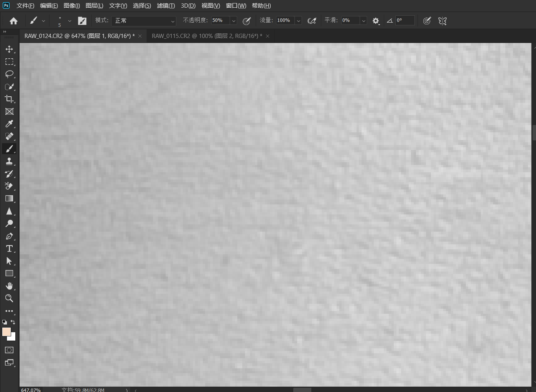Open the blend mode dropdown
The image size is (536, 392).
144,21
